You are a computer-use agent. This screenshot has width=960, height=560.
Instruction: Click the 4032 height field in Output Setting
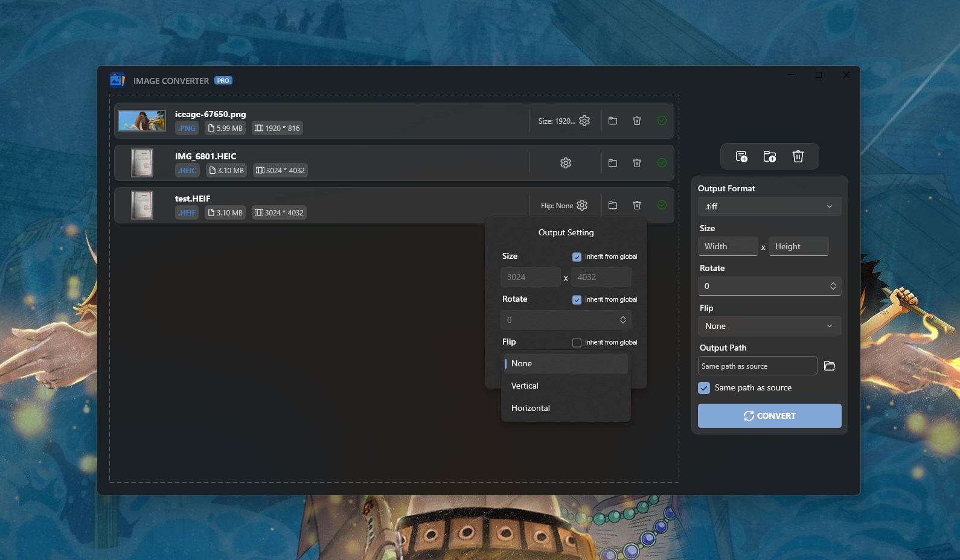[601, 277]
